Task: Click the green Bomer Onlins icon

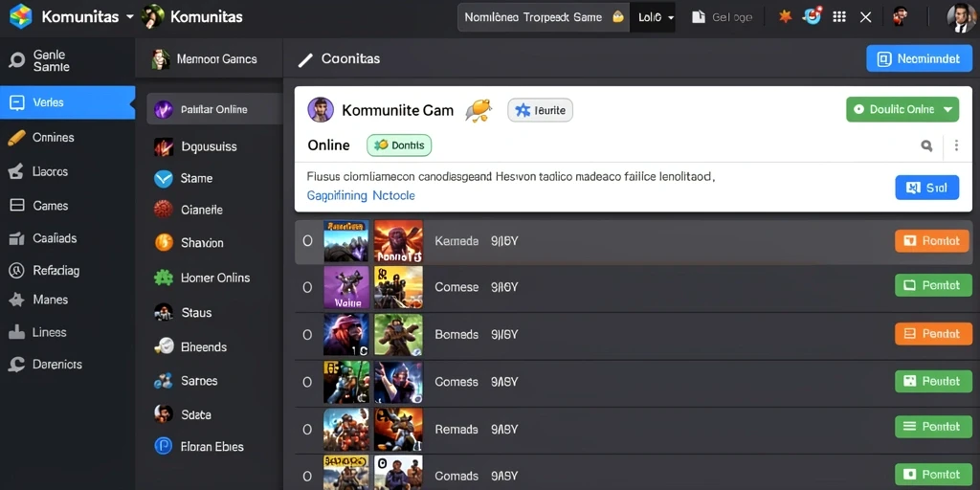Action: pyautogui.click(x=164, y=278)
